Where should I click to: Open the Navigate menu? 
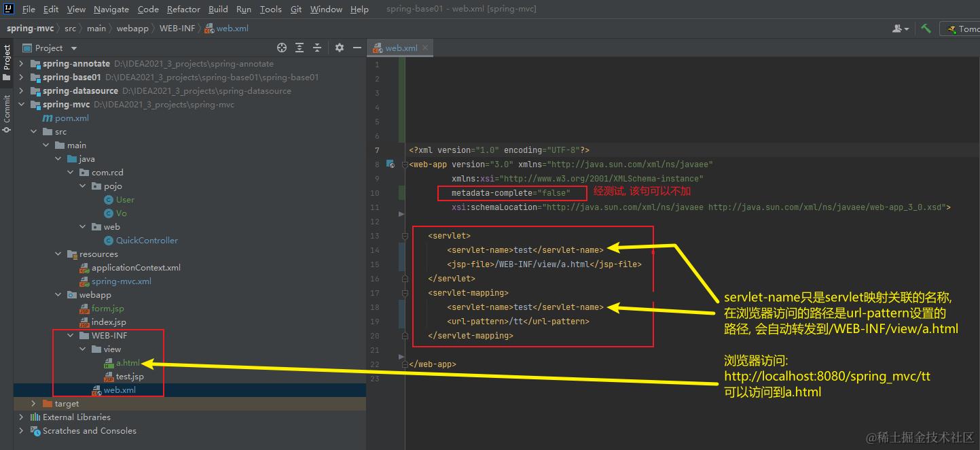[x=111, y=9]
